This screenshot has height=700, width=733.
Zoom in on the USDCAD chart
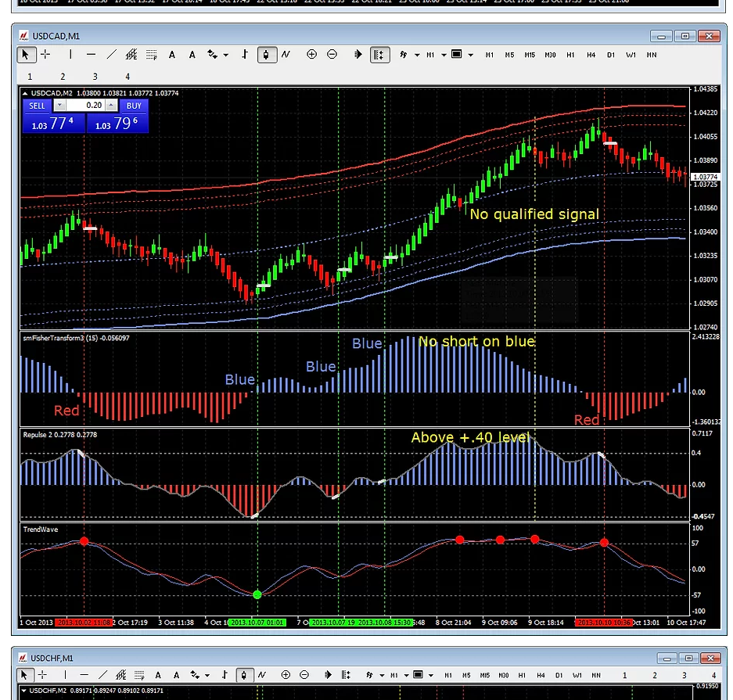pyautogui.click(x=312, y=55)
